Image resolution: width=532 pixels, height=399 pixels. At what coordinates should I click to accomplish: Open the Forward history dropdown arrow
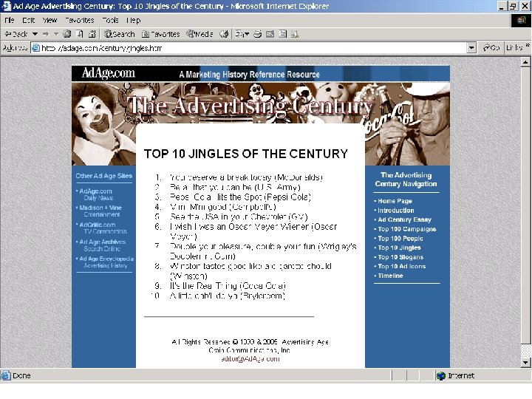[x=56, y=34]
